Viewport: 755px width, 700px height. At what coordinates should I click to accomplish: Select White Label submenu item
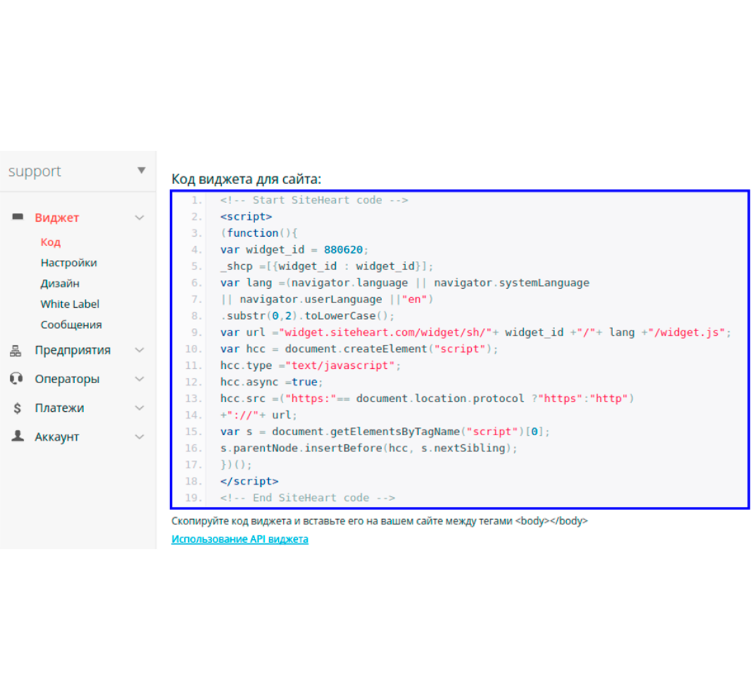pos(70,304)
